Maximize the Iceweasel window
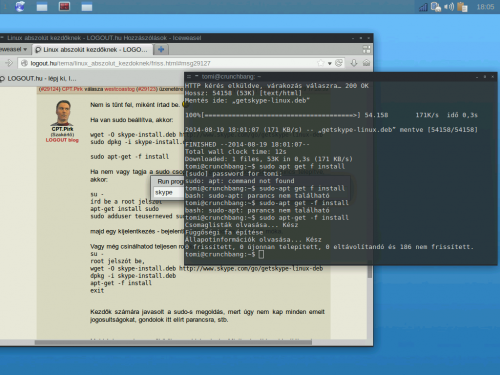The width and height of the screenshot is (500, 375). click(x=361, y=38)
